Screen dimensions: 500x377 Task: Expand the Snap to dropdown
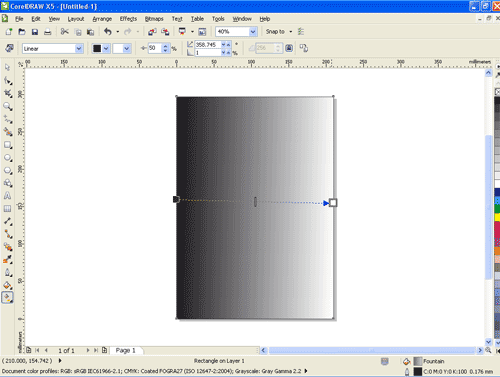click(291, 32)
